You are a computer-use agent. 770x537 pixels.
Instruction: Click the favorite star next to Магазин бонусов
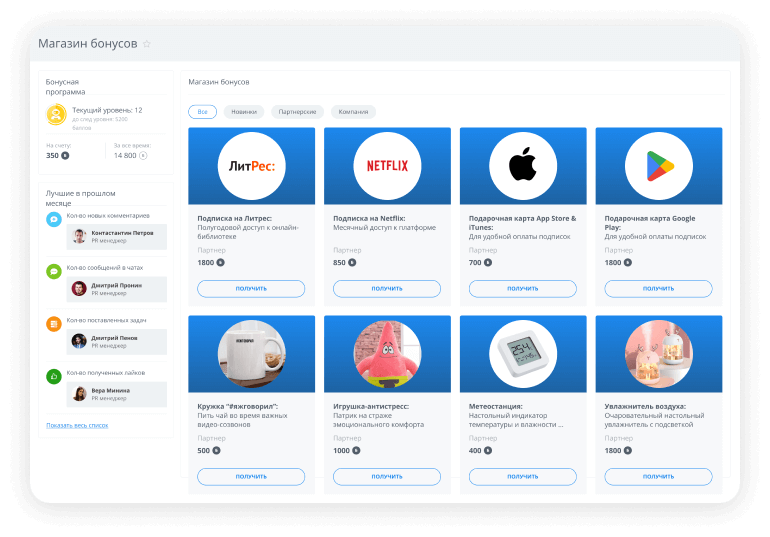click(x=146, y=44)
